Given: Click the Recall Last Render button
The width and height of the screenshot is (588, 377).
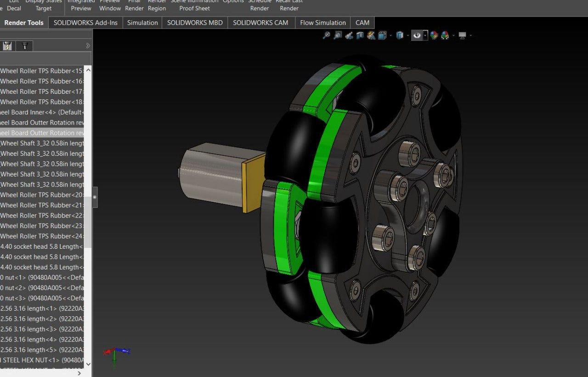Looking at the screenshot, I should (x=289, y=5).
